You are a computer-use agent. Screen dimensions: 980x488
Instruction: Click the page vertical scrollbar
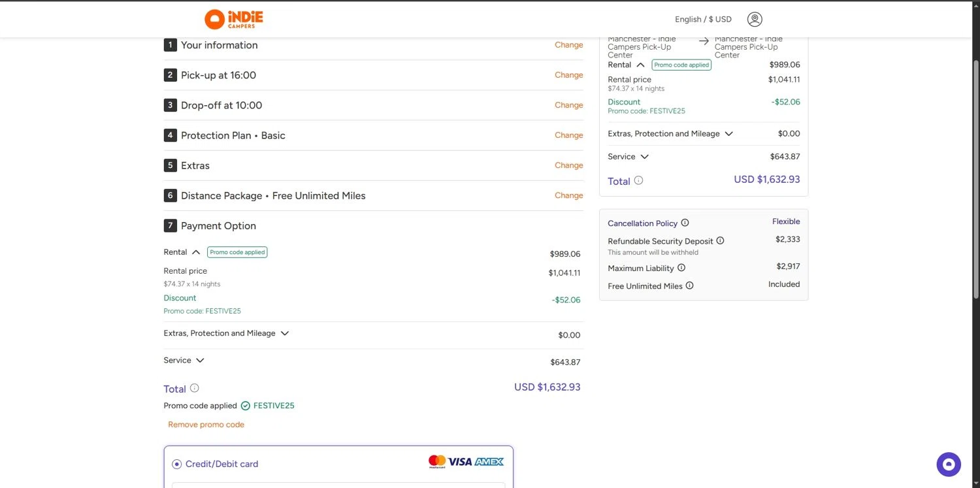[x=976, y=179]
